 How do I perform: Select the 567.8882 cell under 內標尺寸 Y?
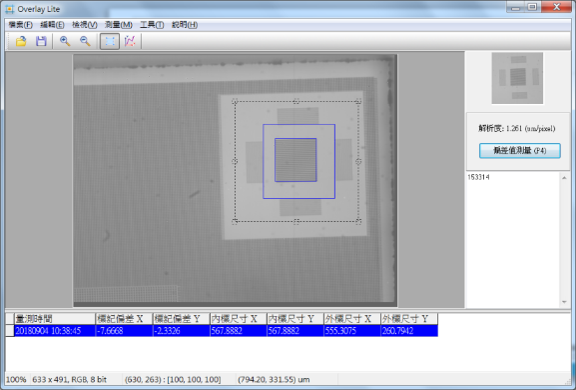click(295, 331)
